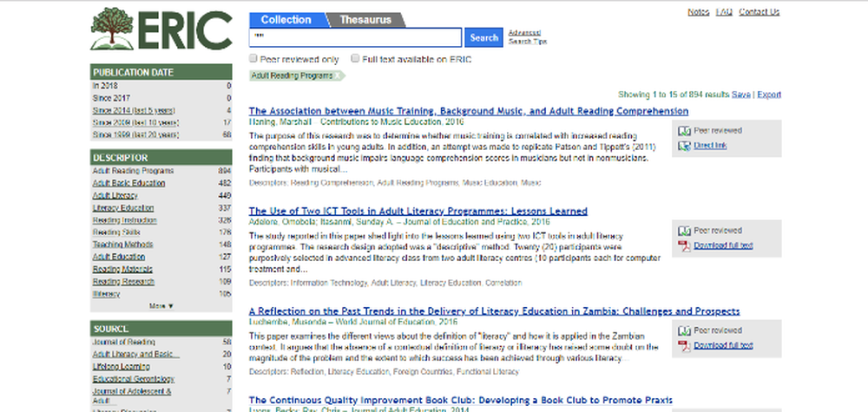868x412 pixels.
Task: Open Continuous Quality Improvement Book Club article
Action: 461,400
